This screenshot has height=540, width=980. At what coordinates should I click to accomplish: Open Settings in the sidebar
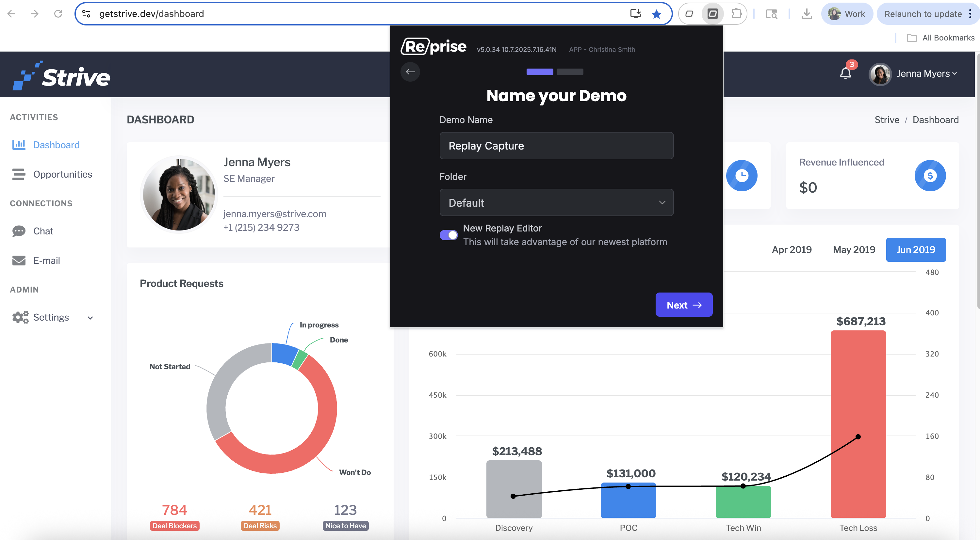click(x=51, y=317)
